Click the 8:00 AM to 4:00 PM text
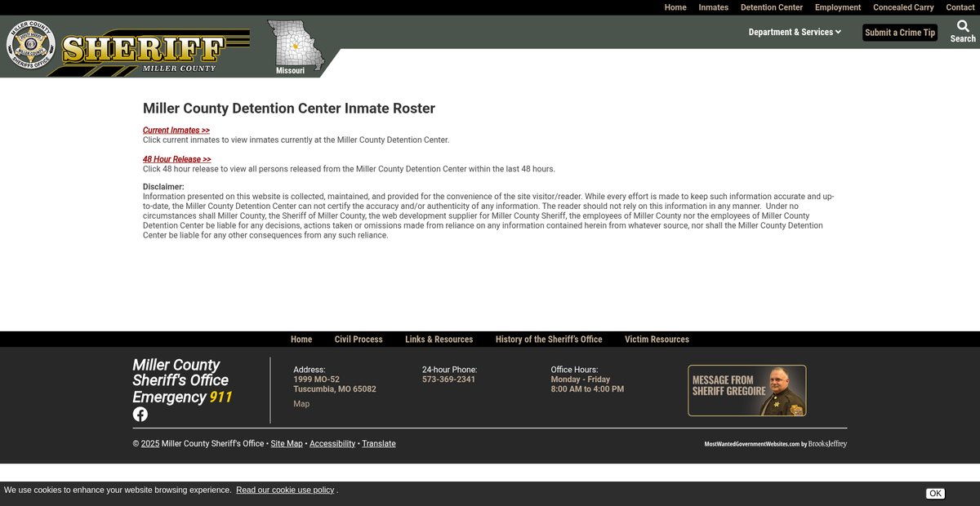 pyautogui.click(x=587, y=389)
